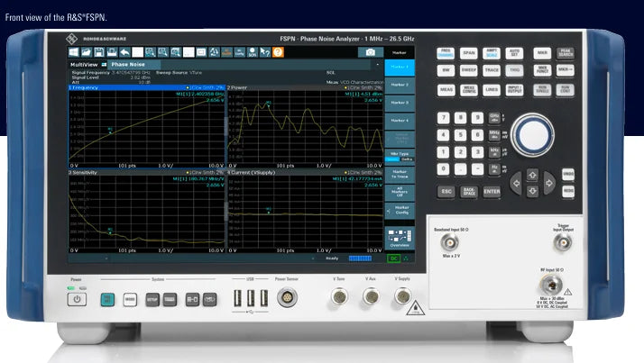Click the GHz unit key

coord(494,118)
